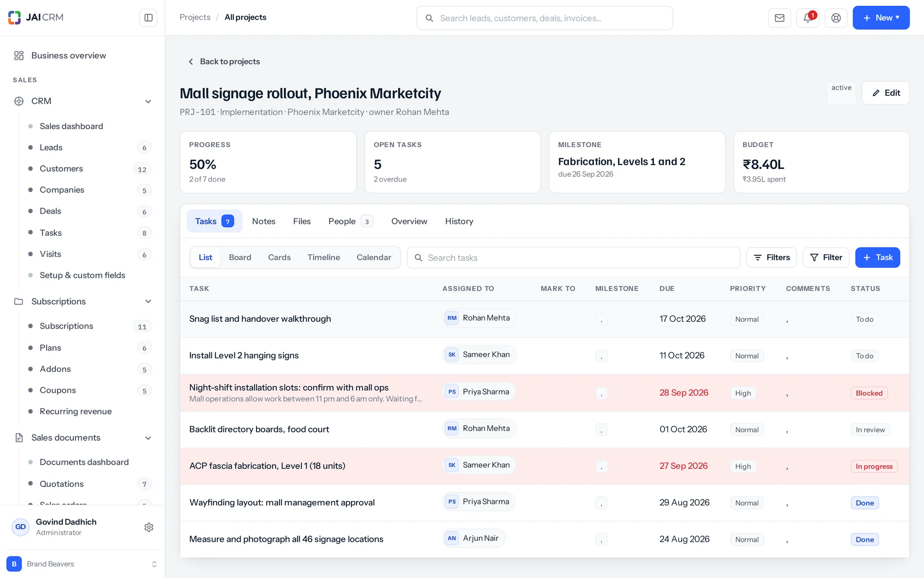The width and height of the screenshot is (924, 578).
Task: Open the People tab
Action: (x=350, y=222)
